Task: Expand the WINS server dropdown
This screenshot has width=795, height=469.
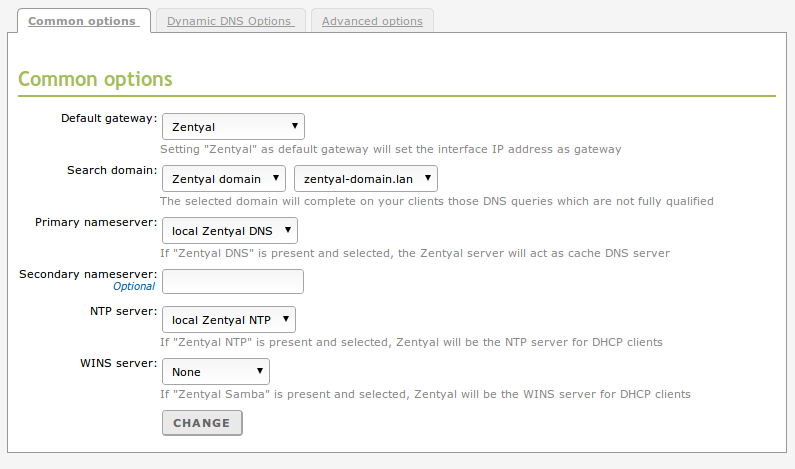Action: tap(216, 372)
